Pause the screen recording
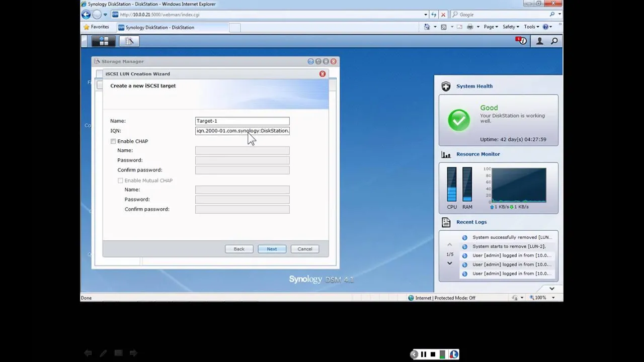Screen dimensions: 644x362 424,354
